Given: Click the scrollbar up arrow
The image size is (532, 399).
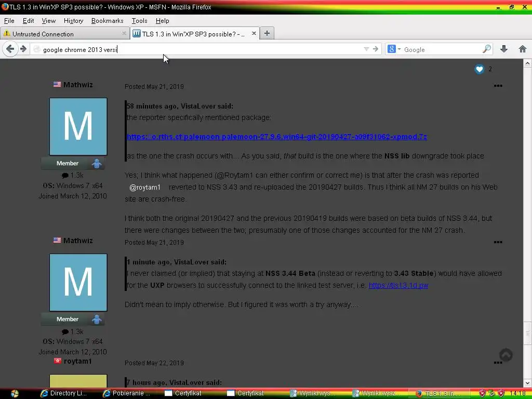Looking at the screenshot, I should pos(528,63).
